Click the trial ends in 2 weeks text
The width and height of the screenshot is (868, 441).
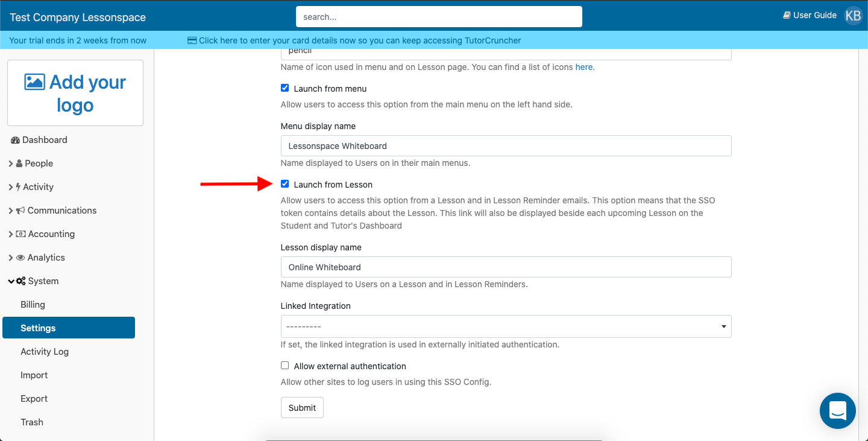point(78,40)
